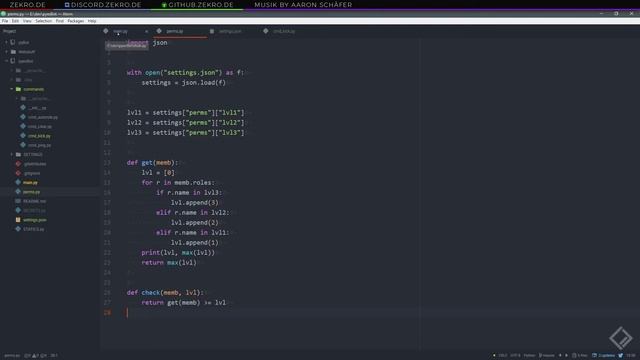This screenshot has width=640, height=360.
Task: Collapse the commands folder arrow
Action: tap(12, 89)
